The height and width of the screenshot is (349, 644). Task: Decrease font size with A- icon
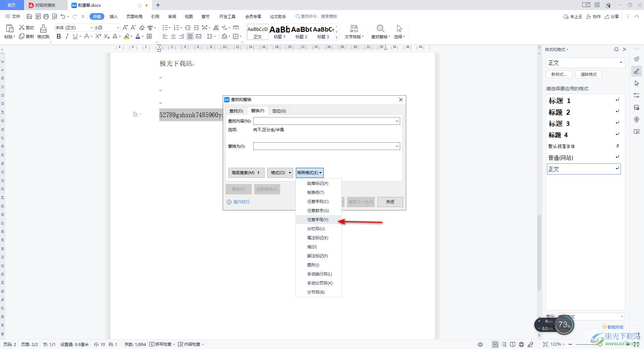(x=133, y=28)
